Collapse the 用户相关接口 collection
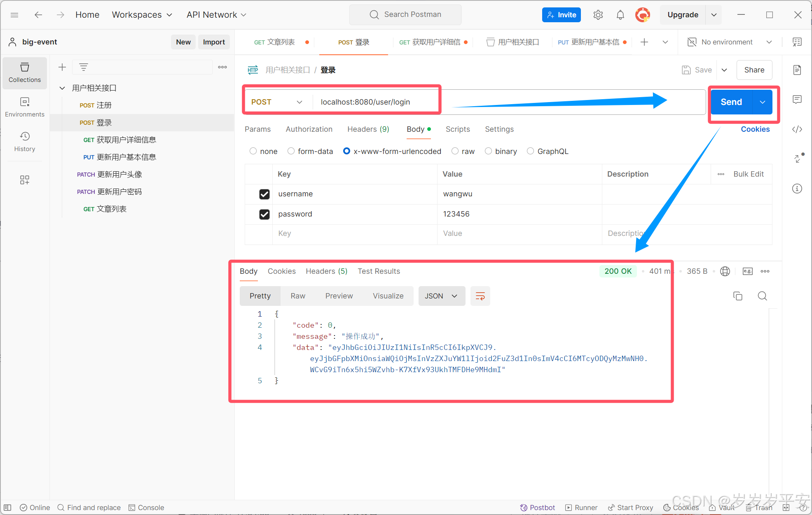The image size is (812, 515). point(62,88)
